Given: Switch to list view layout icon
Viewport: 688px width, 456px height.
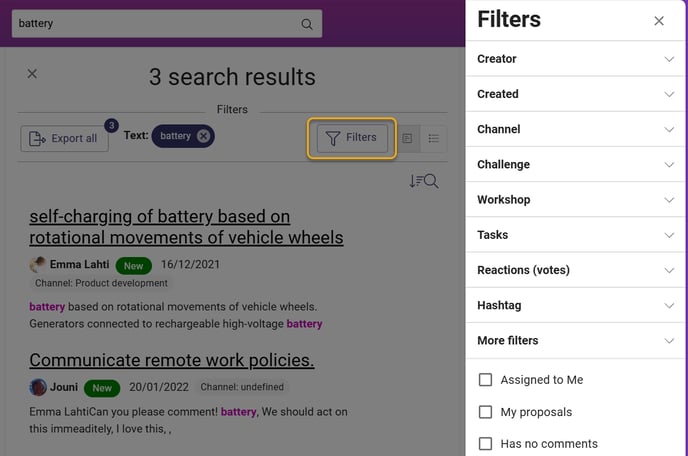Looking at the screenshot, I should [434, 138].
